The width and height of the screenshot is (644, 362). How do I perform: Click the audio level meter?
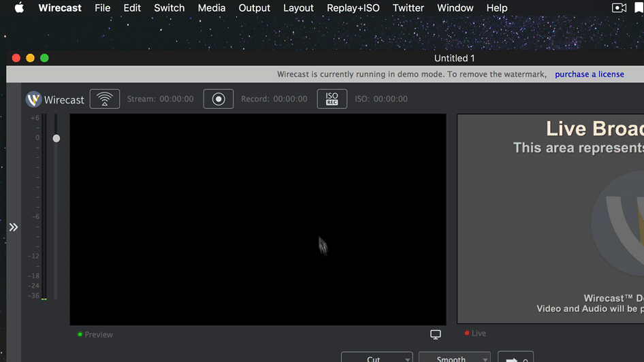44,207
